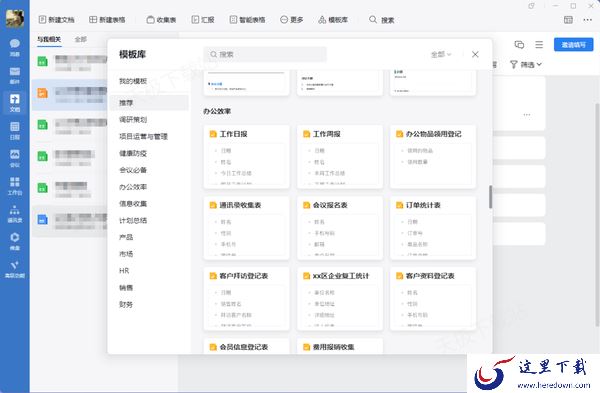
Task: Open the 更多 toolbar menu
Action: click(292, 20)
